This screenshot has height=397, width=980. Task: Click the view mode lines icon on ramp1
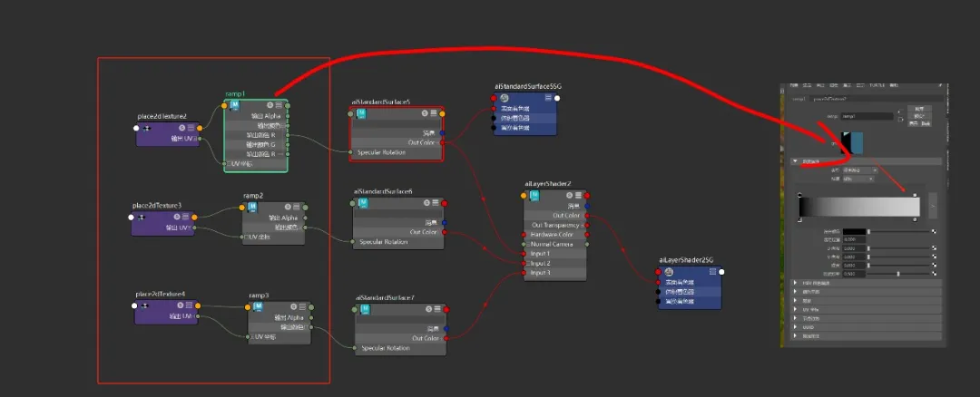279,105
